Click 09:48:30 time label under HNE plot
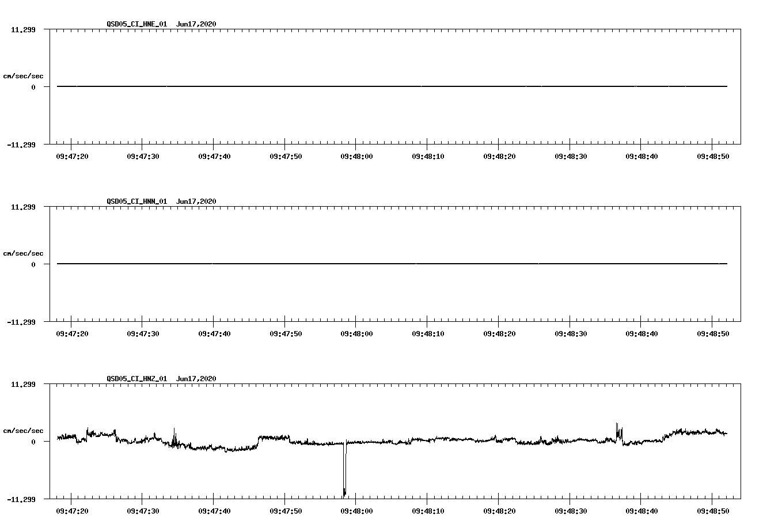Image resolution: width=782 pixels, height=532 pixels. [x=571, y=157]
